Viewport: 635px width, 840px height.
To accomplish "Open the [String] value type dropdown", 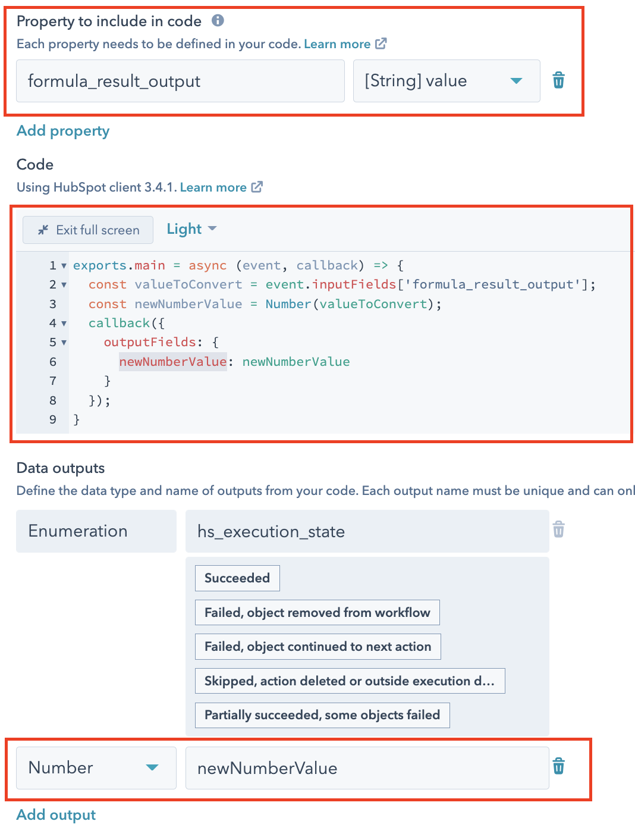I will tap(515, 81).
